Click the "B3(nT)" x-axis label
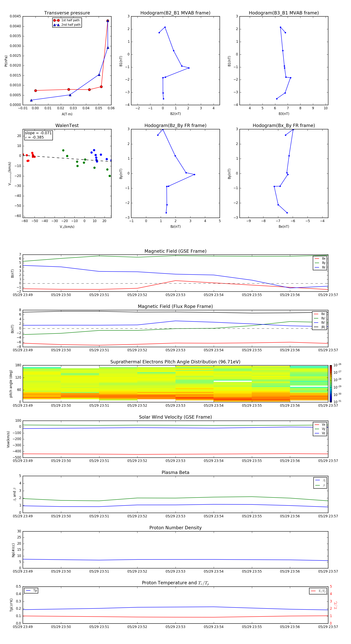This screenshot has height=644, width=351. click(x=284, y=114)
